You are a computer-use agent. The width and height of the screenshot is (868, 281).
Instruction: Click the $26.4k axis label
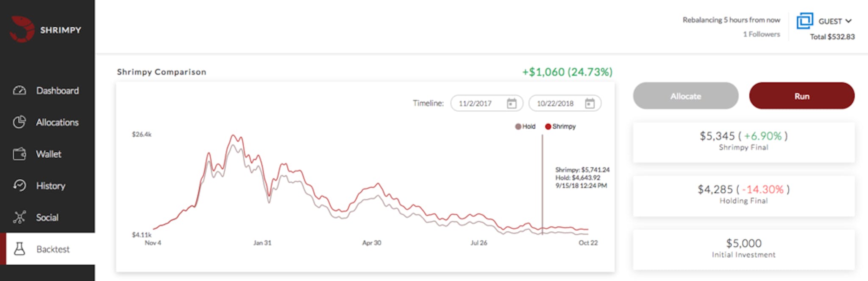[142, 134]
